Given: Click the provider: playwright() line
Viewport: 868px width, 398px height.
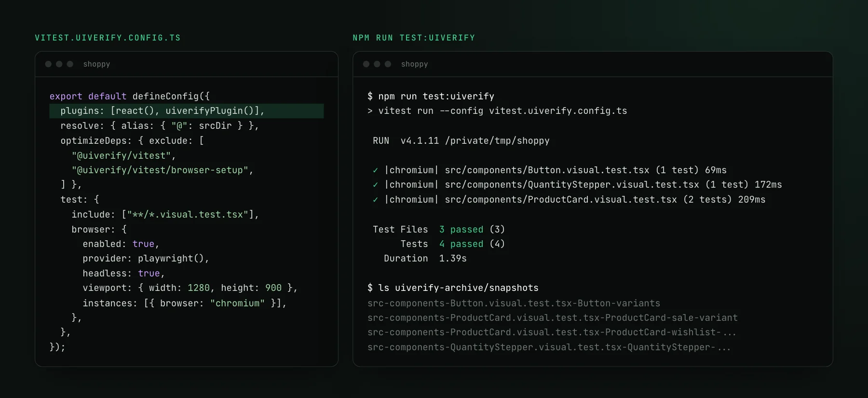Looking at the screenshot, I should [146, 259].
